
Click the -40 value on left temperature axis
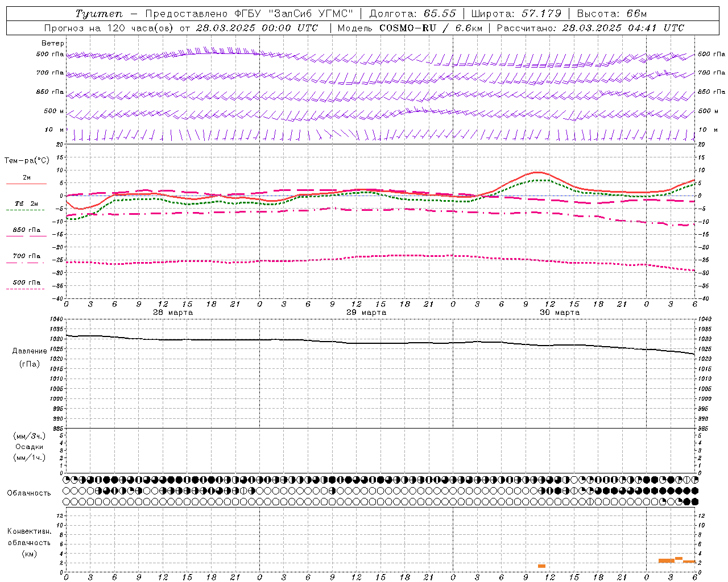tap(58, 298)
